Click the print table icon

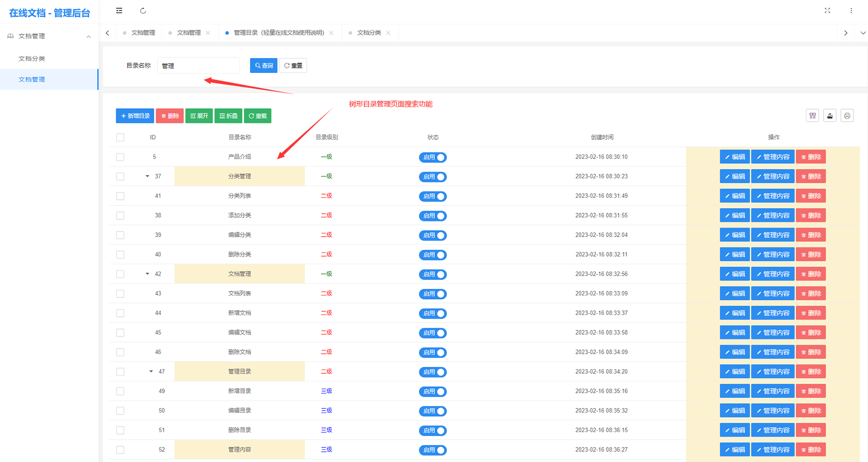[x=847, y=116]
